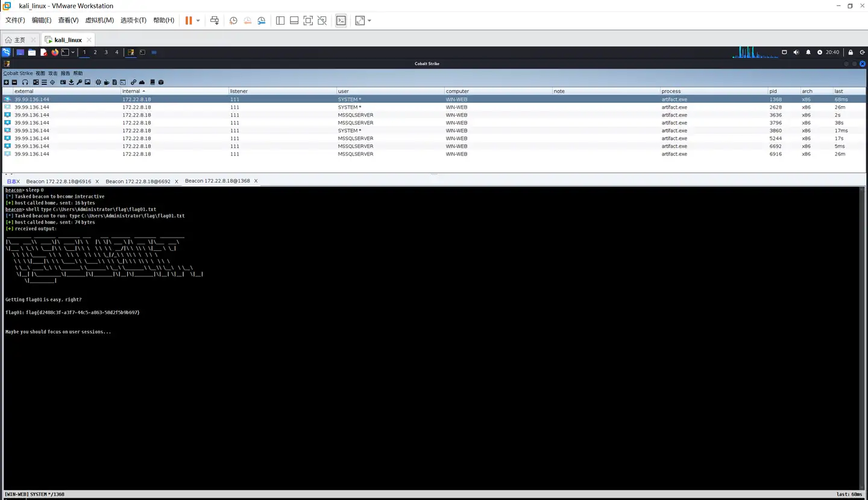Switch to Pivot Graph view icon
The image size is (868, 500).
[36, 82]
